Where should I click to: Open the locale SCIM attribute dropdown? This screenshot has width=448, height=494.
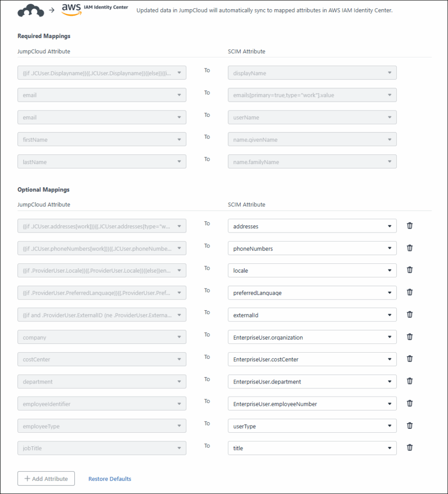[x=312, y=271]
